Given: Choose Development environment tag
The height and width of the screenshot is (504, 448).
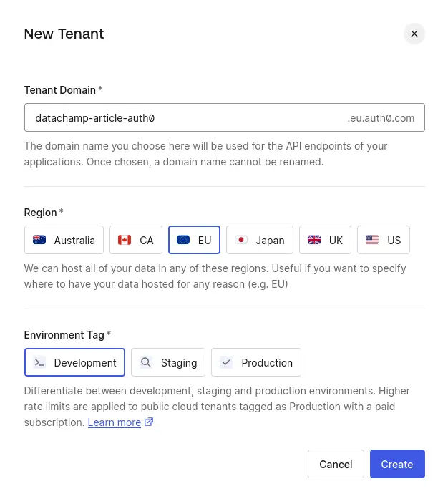Looking at the screenshot, I should pyautogui.click(x=74, y=362).
